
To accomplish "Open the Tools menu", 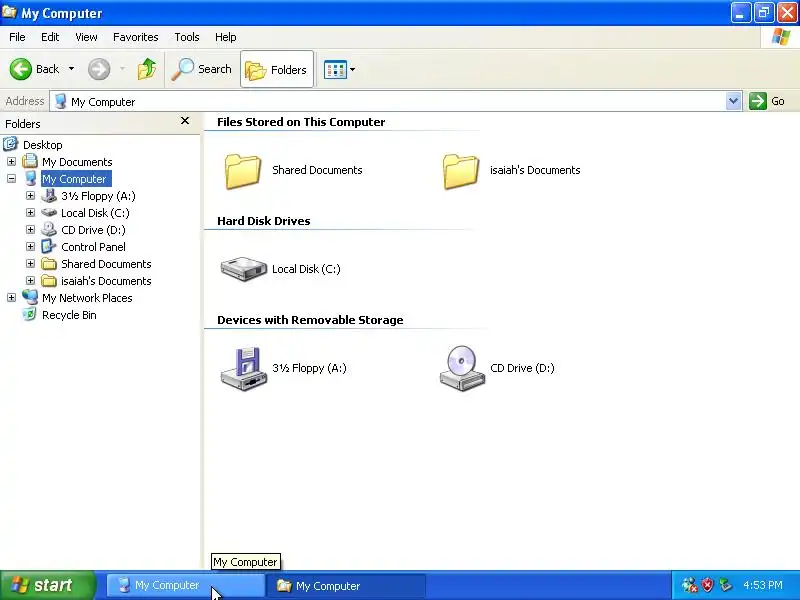I will [x=187, y=37].
